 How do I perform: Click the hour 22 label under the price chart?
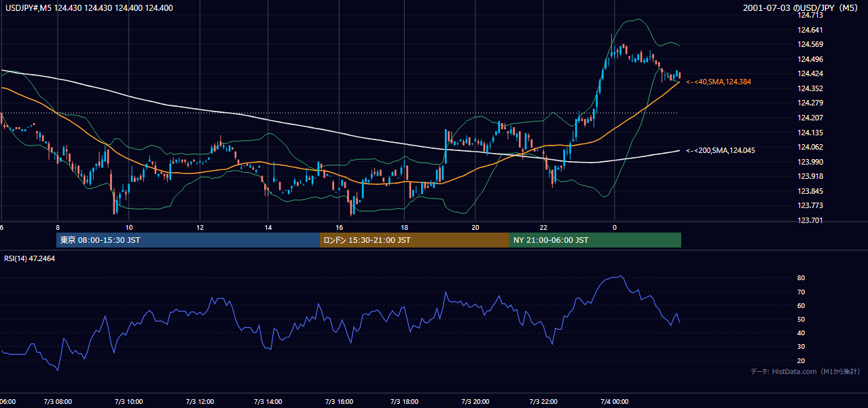pyautogui.click(x=543, y=227)
